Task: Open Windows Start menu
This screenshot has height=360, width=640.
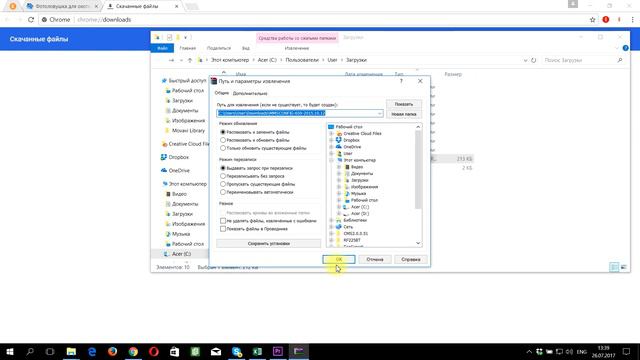Action: click(x=10, y=351)
